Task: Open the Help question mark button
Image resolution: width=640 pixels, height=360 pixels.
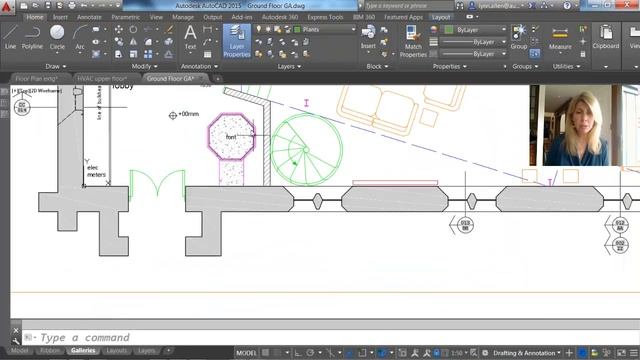Action: [x=567, y=6]
